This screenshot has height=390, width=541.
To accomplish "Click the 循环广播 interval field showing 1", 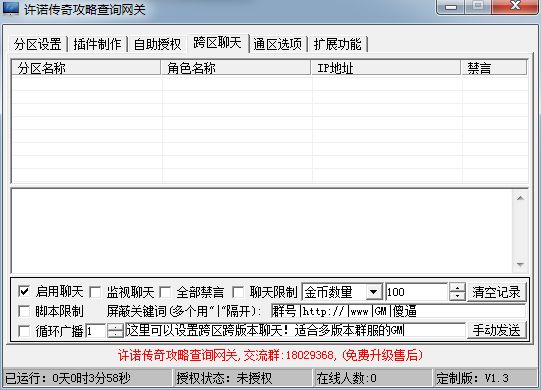I will tap(96, 331).
